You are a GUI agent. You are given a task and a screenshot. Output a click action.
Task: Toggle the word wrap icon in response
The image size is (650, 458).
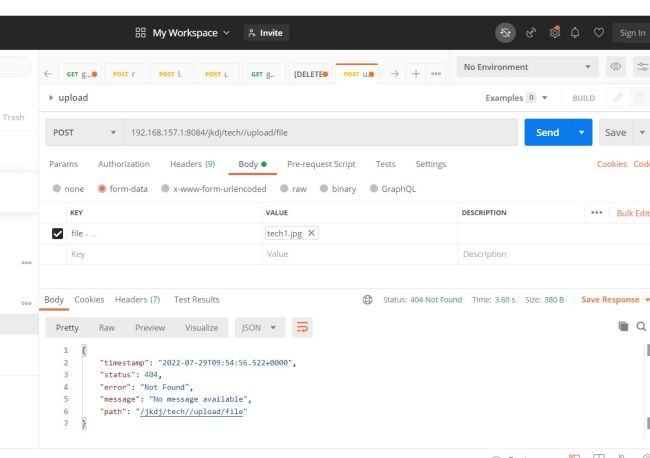pos(302,327)
